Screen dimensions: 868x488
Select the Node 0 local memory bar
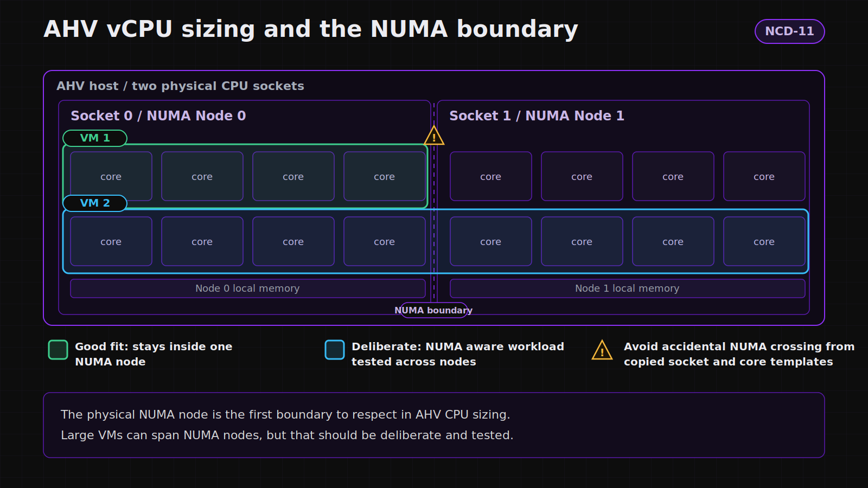[248, 288]
